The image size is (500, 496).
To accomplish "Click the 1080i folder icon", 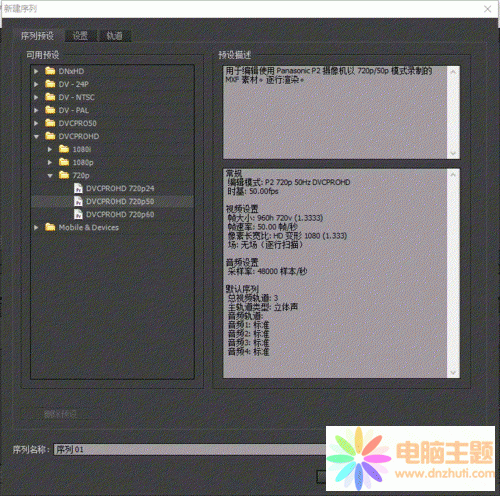I will (x=64, y=149).
